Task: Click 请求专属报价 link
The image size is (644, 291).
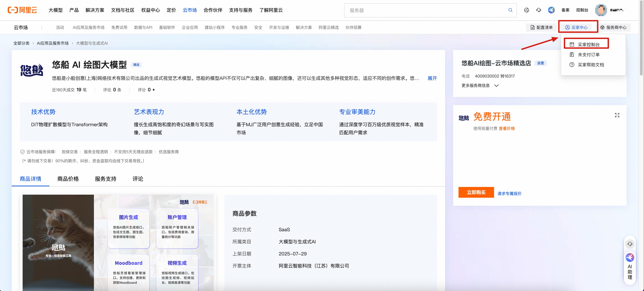Action: click(x=509, y=193)
